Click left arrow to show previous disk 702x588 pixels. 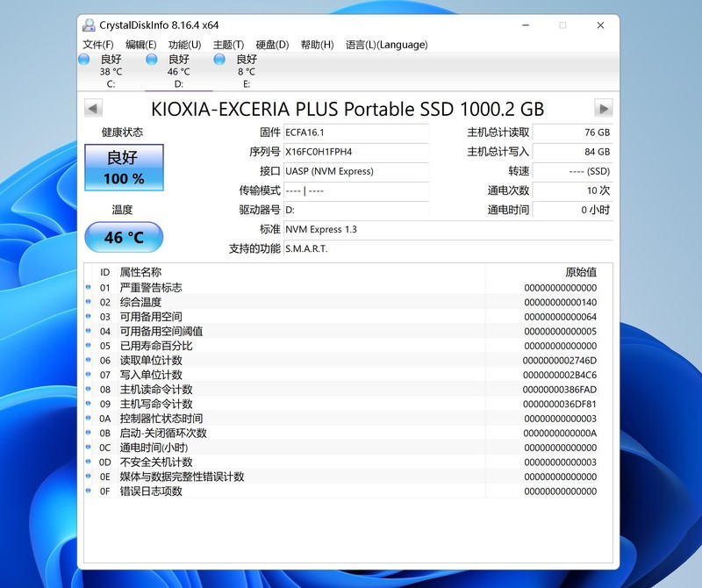(94, 108)
